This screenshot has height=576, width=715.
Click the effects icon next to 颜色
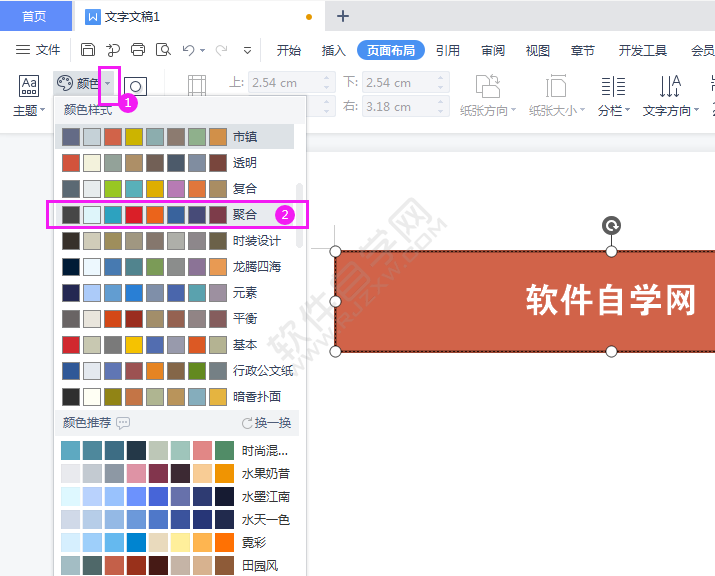pyautogui.click(x=135, y=86)
